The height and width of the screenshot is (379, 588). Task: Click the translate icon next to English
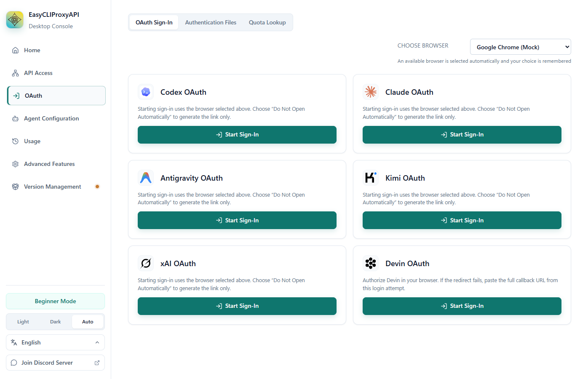pos(14,342)
